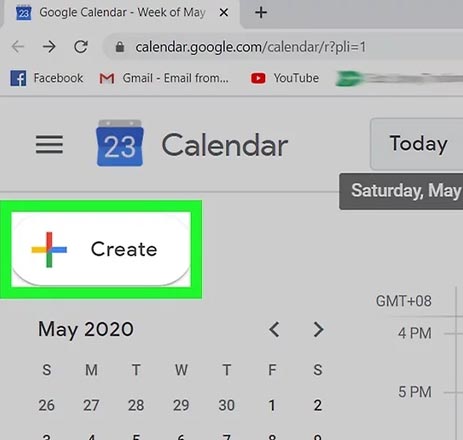This screenshot has height=440, width=463.
Task: Open the YouTube bookmark
Action: click(285, 78)
